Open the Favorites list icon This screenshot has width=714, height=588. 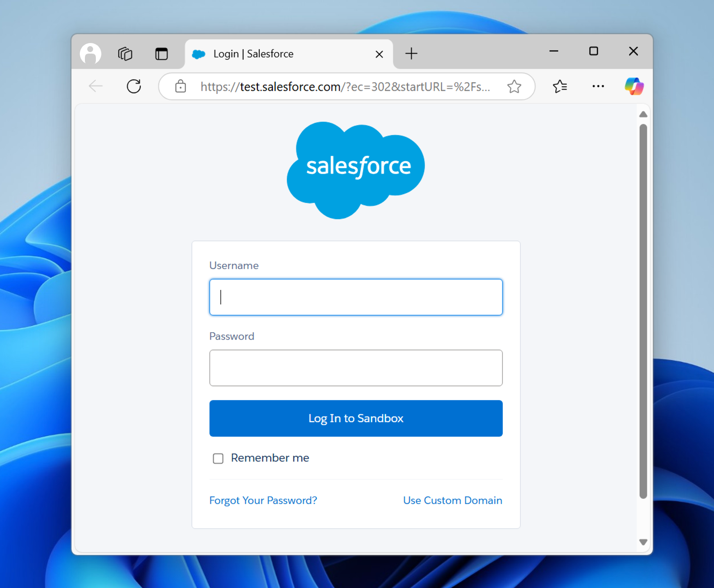pyautogui.click(x=560, y=86)
